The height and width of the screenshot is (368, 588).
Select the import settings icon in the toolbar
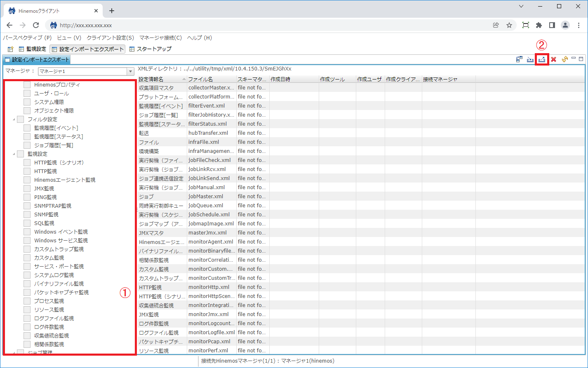point(530,59)
